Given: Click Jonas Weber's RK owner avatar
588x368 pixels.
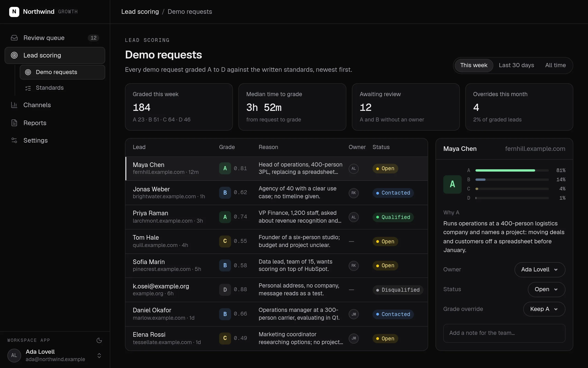Looking at the screenshot, I should coord(353,193).
